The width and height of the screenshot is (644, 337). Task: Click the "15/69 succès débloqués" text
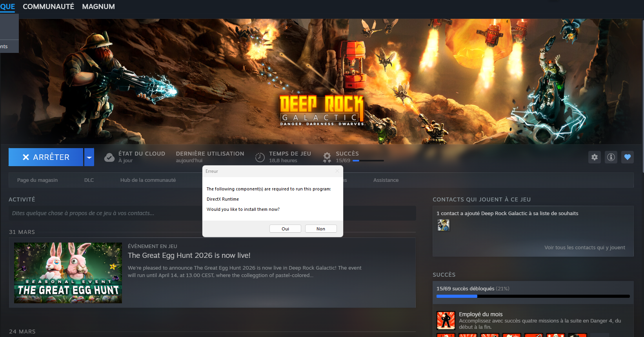465,289
